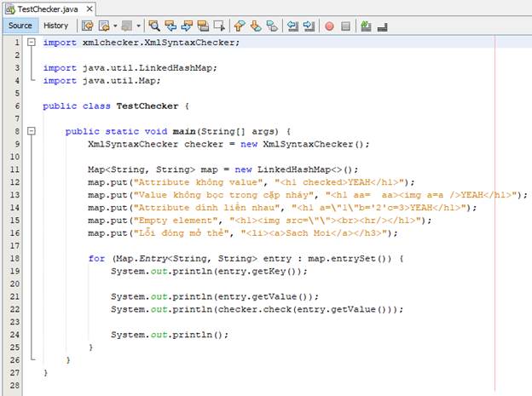Click the greyed Forward navigation icon
This screenshot has height=396, width=532.
pyautogui.click(x=127, y=26)
